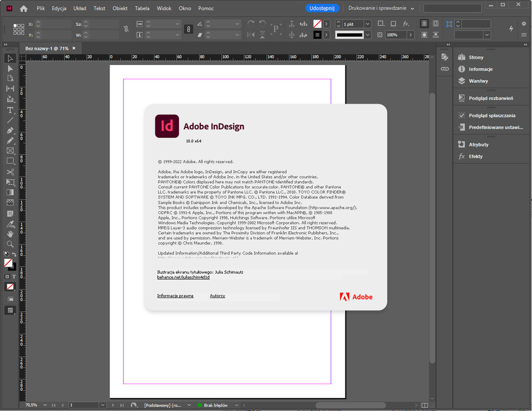
Task: Select the Content Collector tool
Action: pos(10,99)
